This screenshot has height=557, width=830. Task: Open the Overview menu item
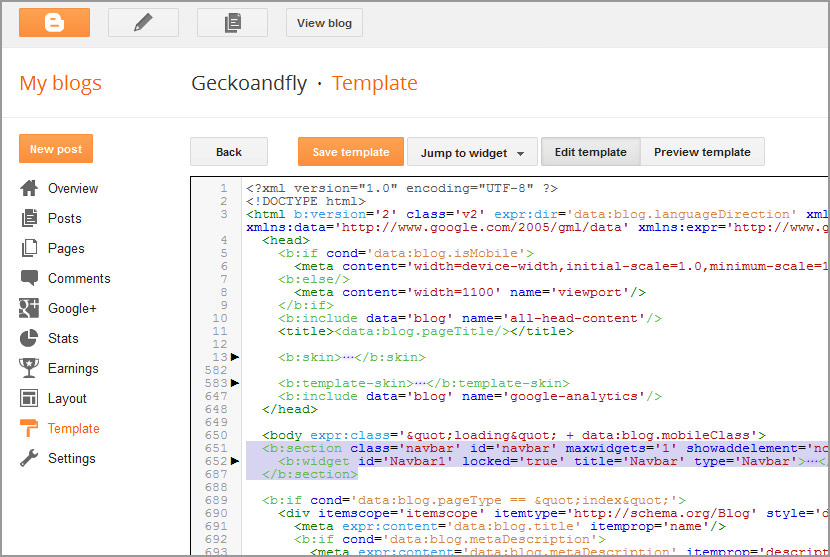[x=73, y=188]
